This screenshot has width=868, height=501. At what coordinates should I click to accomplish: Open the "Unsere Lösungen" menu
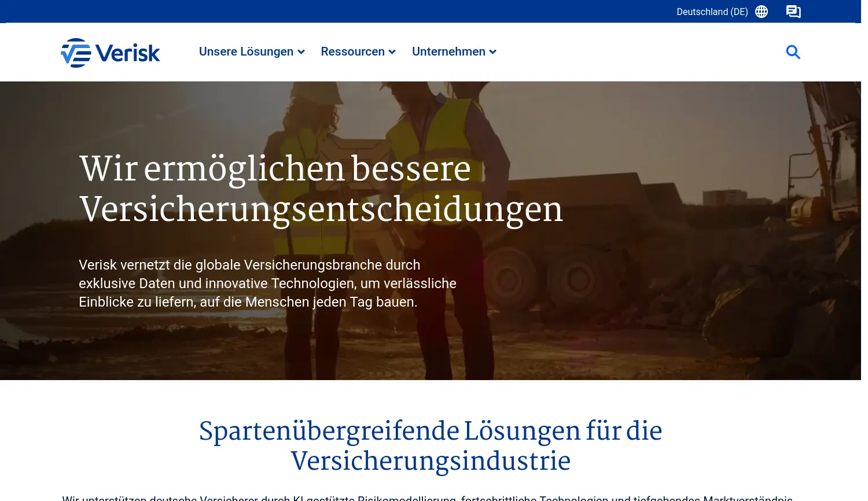click(x=246, y=51)
